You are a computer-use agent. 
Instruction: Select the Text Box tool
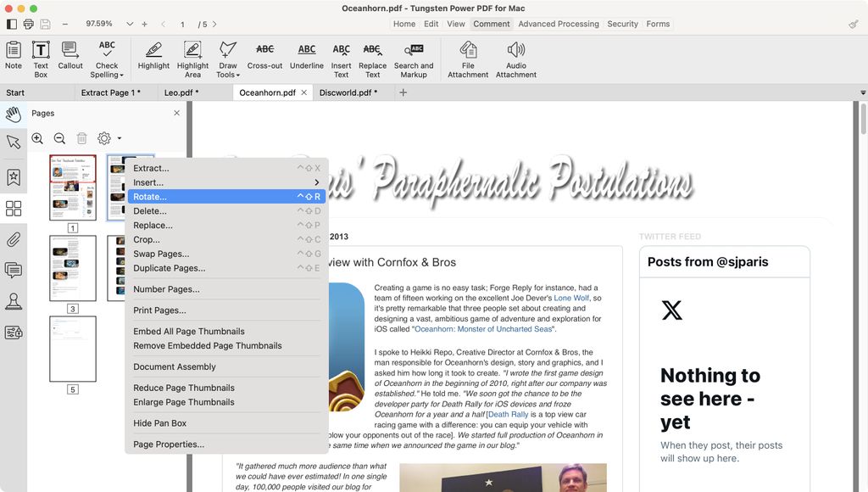pyautogui.click(x=40, y=57)
